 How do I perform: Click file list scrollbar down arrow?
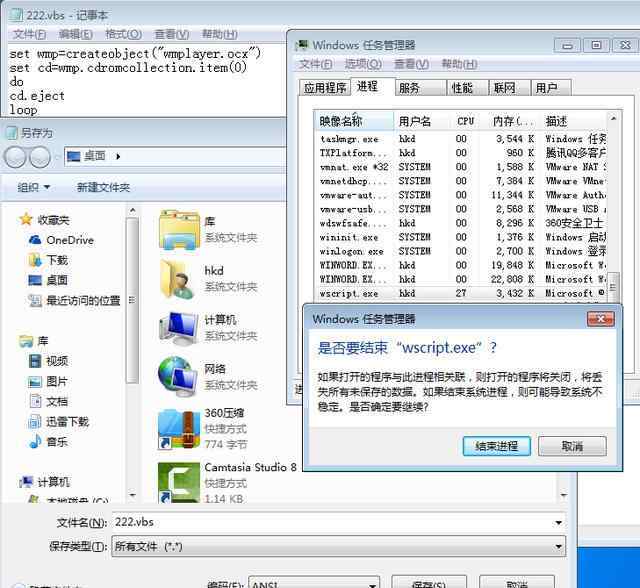click(x=563, y=495)
